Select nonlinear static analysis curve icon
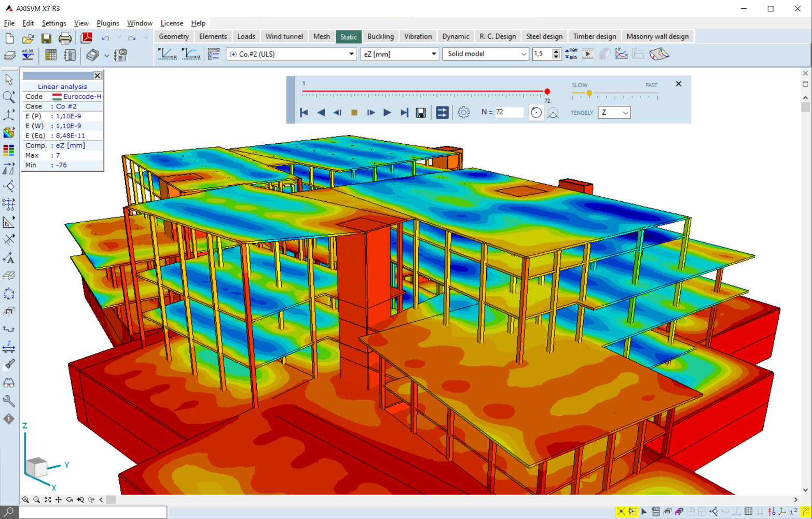Screen dimensions: 812x519 coord(191,53)
